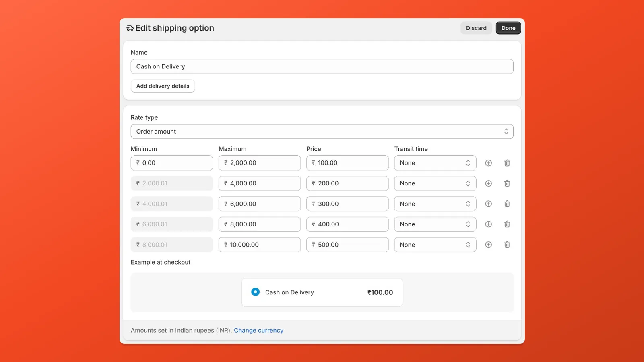The image size is (644, 362).
Task: Click the Maximum input showing ₹2,000.00
Action: pyautogui.click(x=259, y=163)
